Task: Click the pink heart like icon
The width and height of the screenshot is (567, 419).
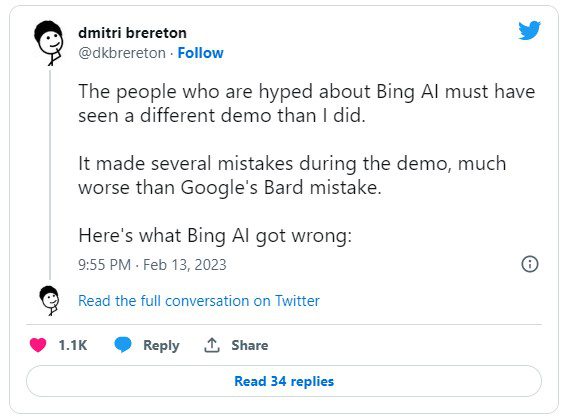Action: (x=38, y=345)
